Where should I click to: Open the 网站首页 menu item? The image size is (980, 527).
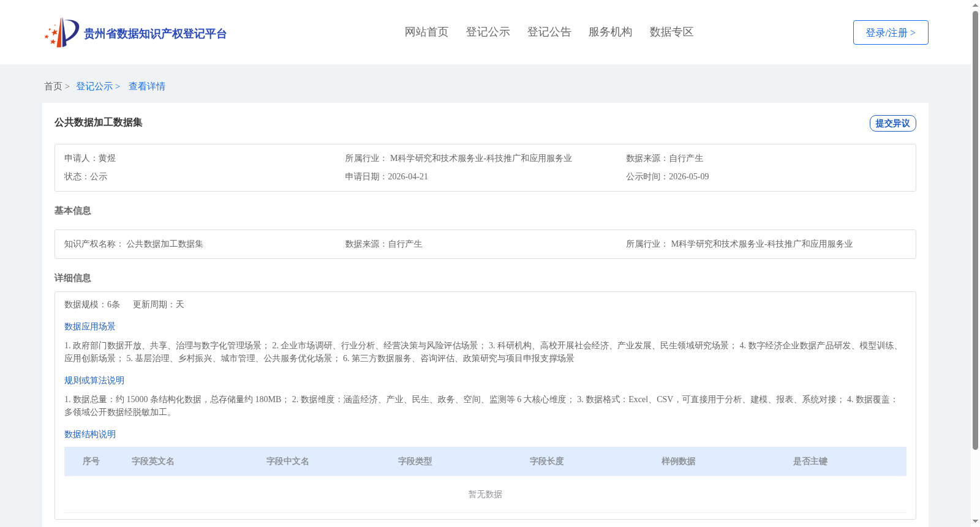(x=426, y=32)
